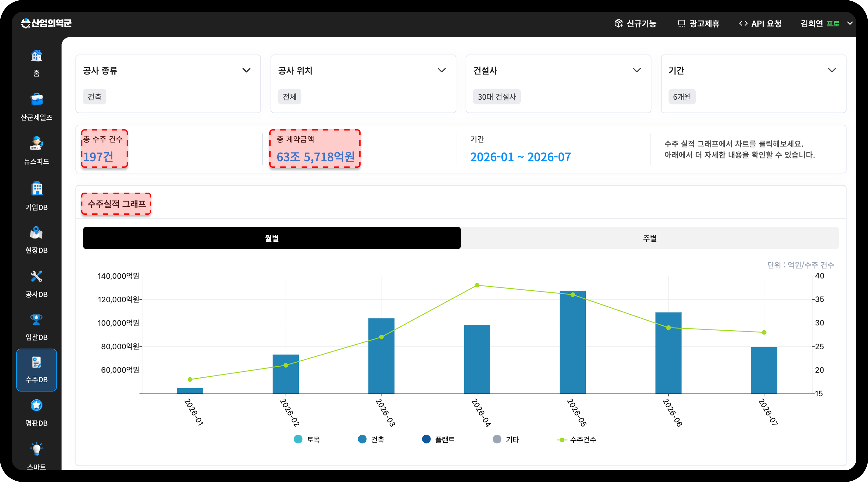The height and width of the screenshot is (482, 868).
Task: Expand the 공사 종류 dropdown chevron
Action: 247,70
